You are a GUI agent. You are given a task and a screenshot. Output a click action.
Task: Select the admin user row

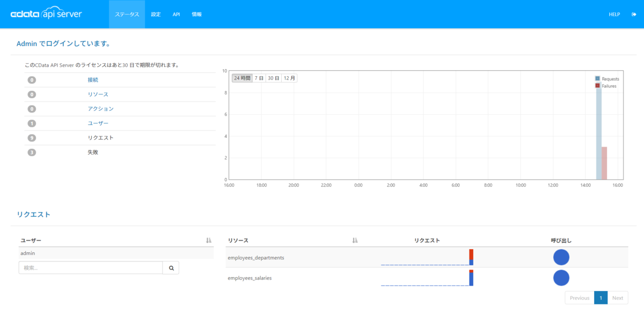point(116,253)
